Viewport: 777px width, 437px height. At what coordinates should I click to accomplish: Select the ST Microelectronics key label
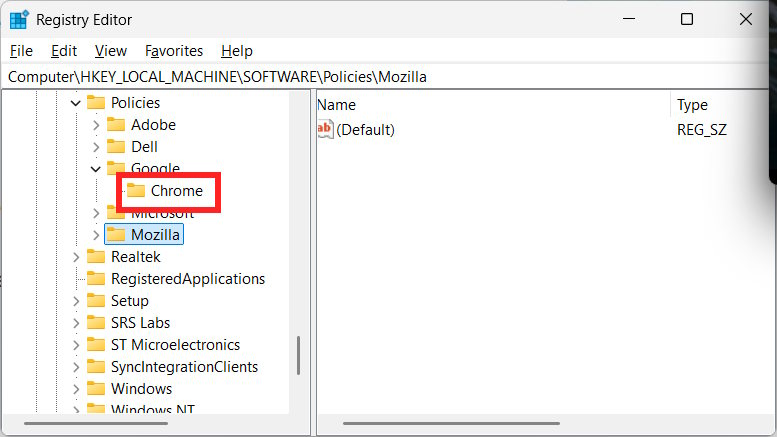click(x=175, y=345)
